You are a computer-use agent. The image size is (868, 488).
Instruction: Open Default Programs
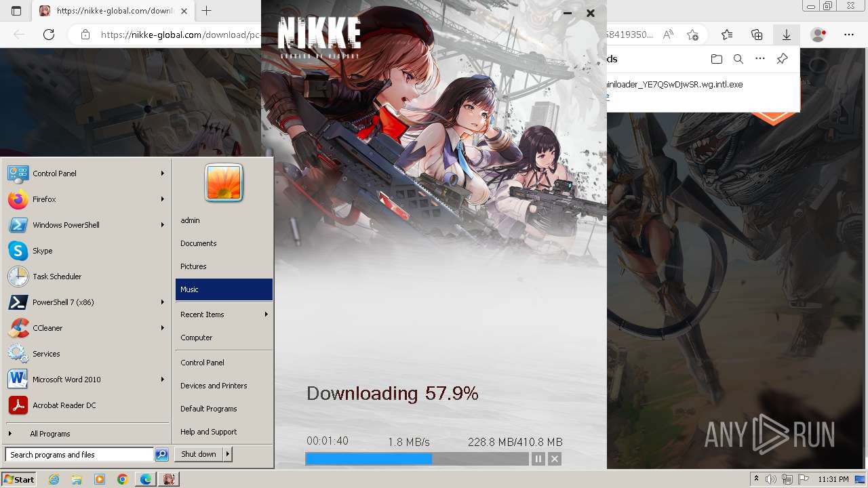[224, 409]
